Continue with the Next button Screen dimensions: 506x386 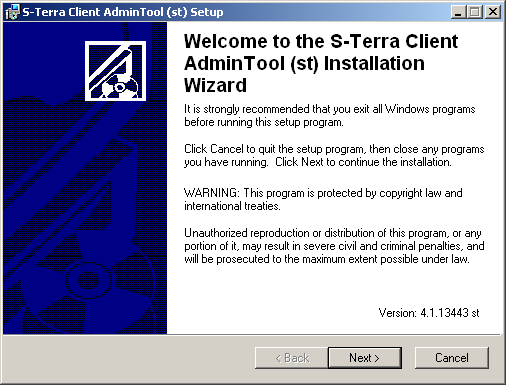365,358
